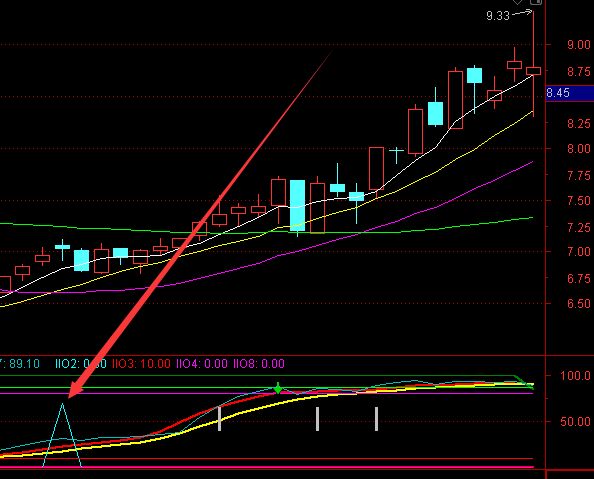Click the 6.50 price axis label
Image resolution: width=594 pixels, height=479 pixels.
pos(579,304)
